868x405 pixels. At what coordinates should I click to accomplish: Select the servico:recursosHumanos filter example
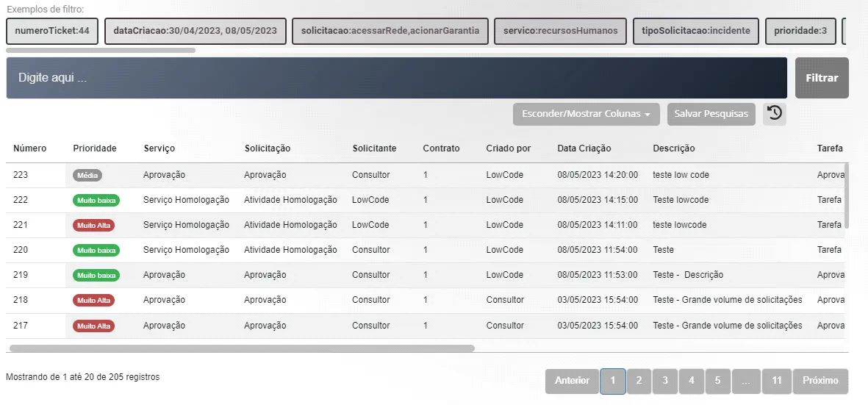pos(560,31)
